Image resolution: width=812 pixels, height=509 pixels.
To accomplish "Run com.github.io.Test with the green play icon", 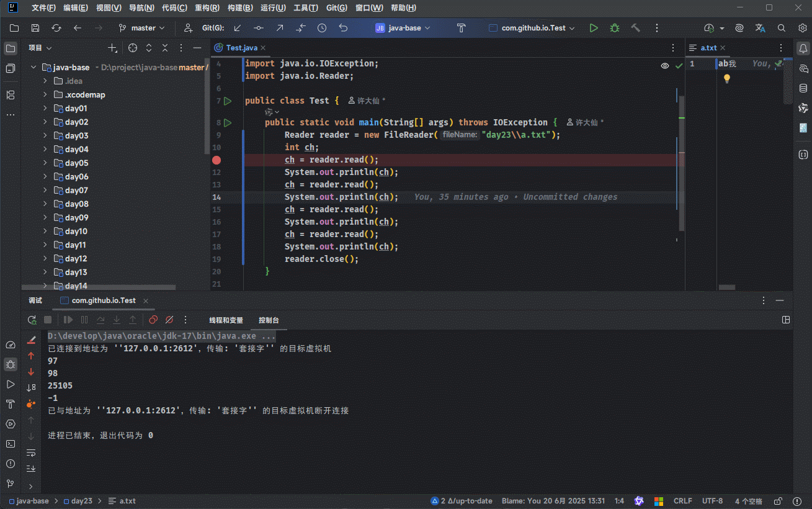I will click(x=594, y=28).
